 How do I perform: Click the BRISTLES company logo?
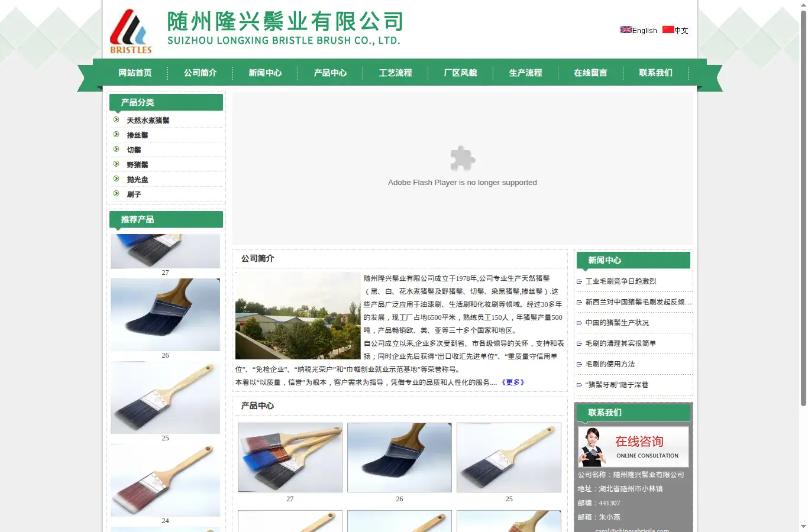(x=131, y=32)
